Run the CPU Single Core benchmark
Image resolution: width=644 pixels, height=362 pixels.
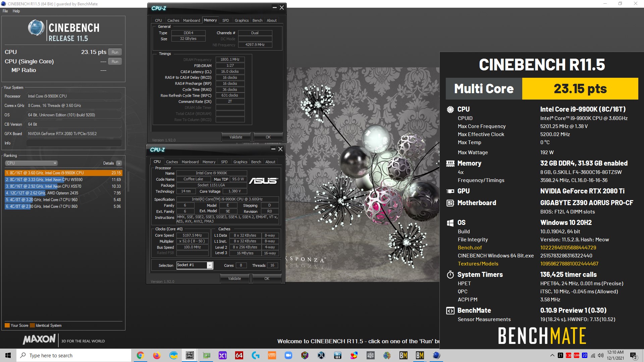click(x=115, y=62)
